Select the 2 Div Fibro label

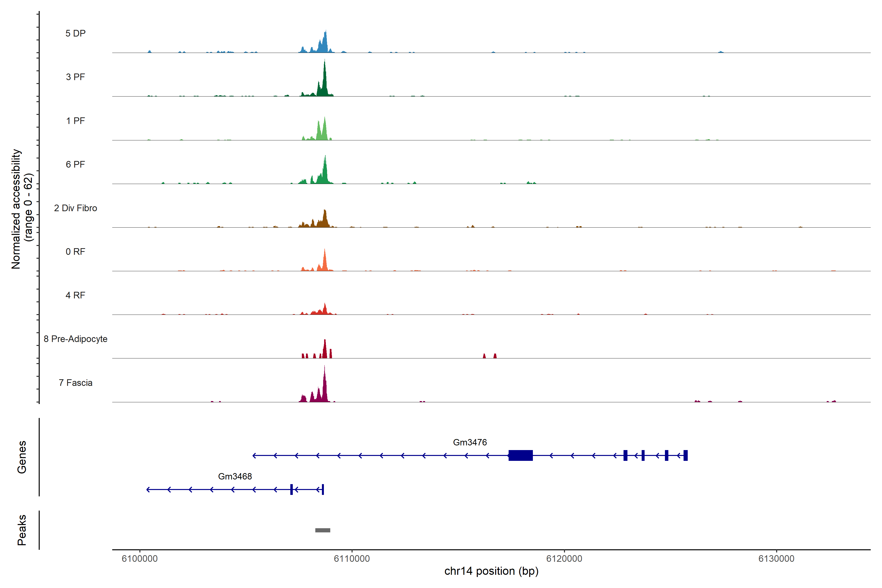tap(75, 208)
